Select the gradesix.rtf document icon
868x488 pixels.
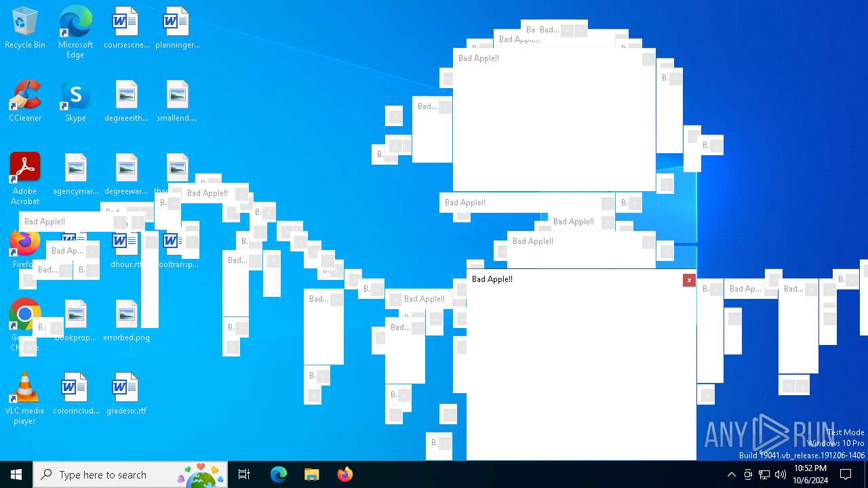tap(126, 394)
